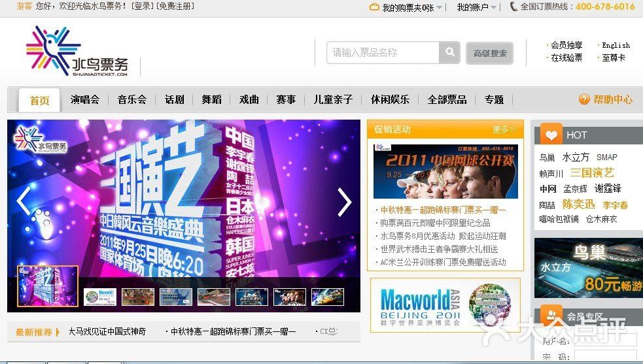The height and width of the screenshot is (364, 643).
Task: Click the magnifier search icon button
Action: point(449,52)
